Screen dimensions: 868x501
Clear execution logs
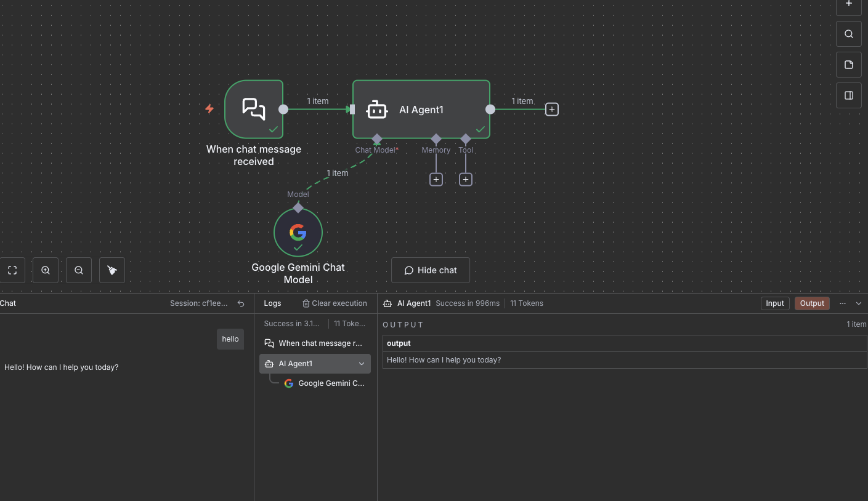pyautogui.click(x=335, y=303)
